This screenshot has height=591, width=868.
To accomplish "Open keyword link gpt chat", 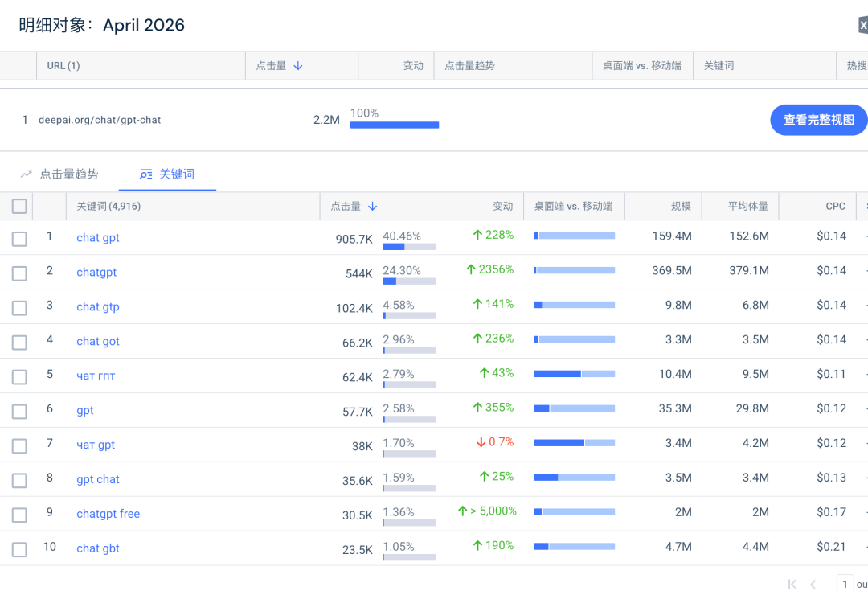I will point(98,479).
